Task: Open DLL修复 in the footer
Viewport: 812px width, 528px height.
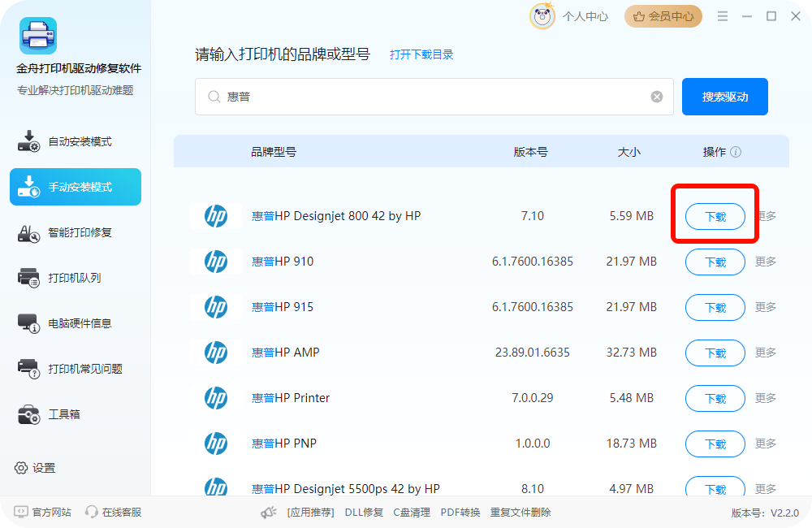Action: (364, 513)
